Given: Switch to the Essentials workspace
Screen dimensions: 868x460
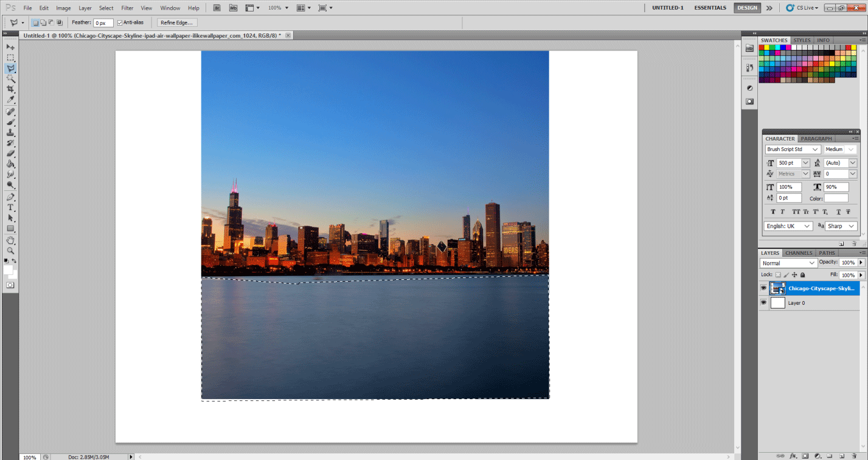Looking at the screenshot, I should point(710,8).
